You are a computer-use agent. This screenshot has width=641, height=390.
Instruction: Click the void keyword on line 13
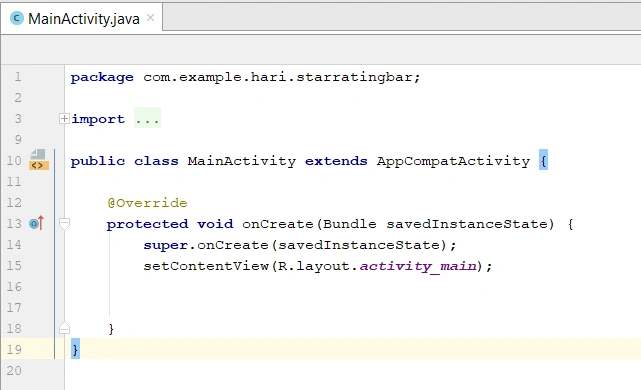click(x=215, y=224)
